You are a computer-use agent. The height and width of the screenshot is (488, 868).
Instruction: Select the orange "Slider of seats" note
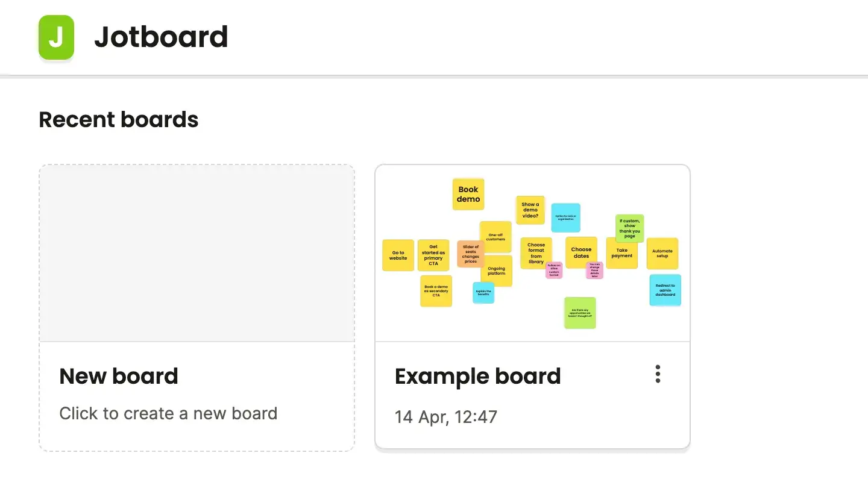point(471,254)
